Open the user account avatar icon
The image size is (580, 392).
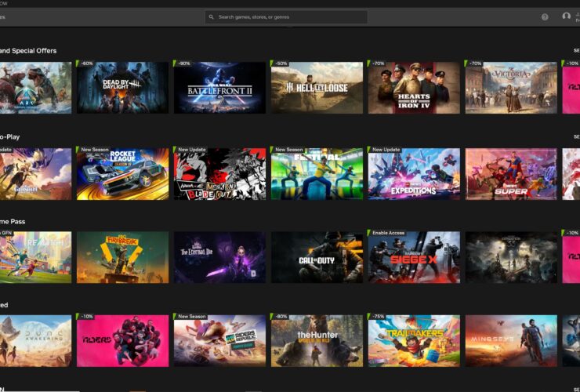tap(566, 16)
